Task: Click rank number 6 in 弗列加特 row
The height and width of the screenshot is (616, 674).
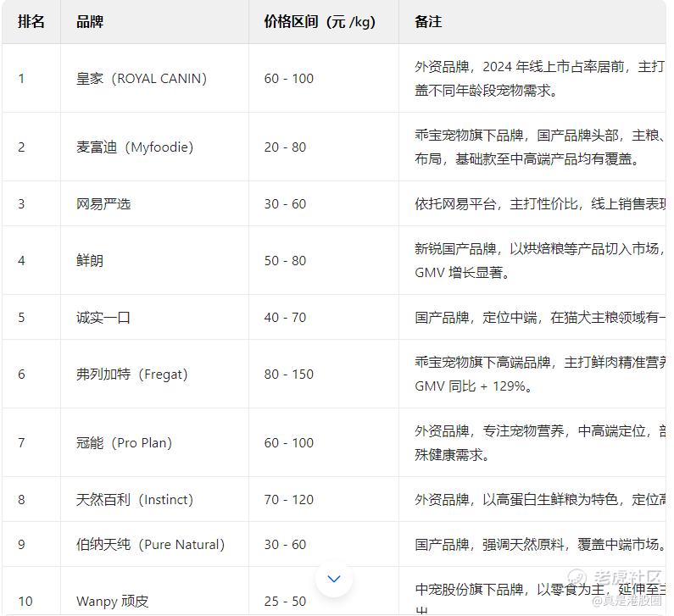Action: pyautogui.click(x=21, y=375)
